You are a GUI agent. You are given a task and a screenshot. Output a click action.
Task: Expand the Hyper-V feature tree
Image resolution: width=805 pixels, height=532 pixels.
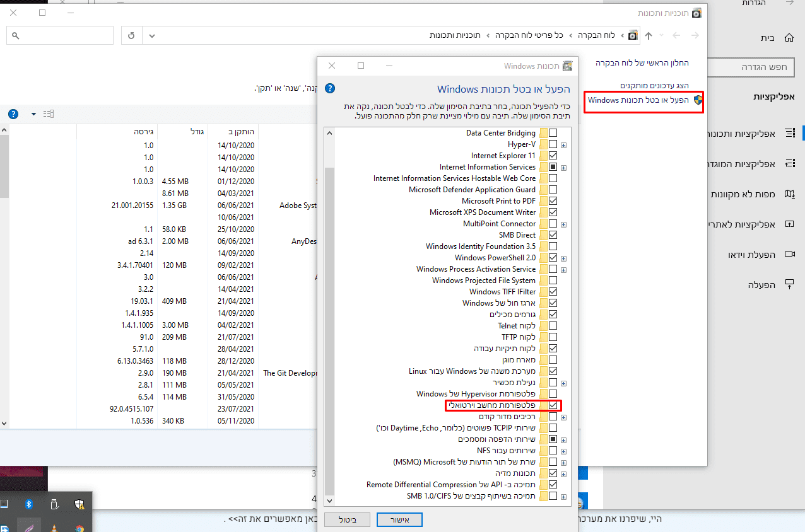tap(563, 145)
